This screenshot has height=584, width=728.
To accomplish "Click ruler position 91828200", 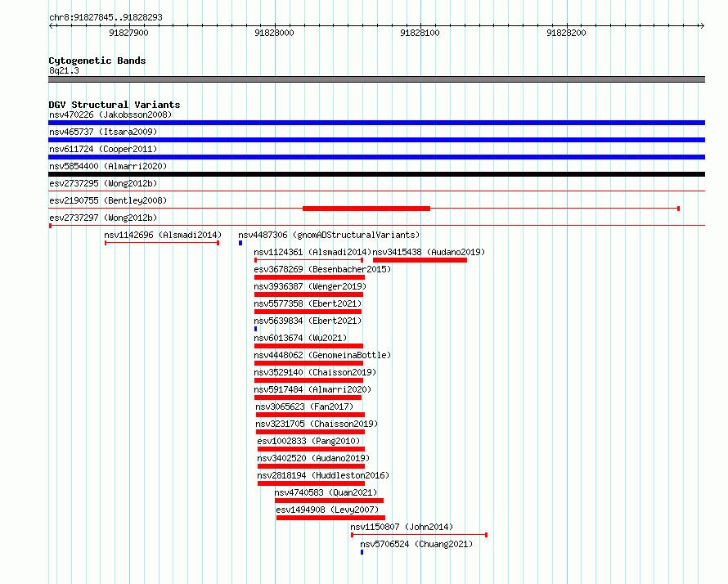I will tap(566, 33).
